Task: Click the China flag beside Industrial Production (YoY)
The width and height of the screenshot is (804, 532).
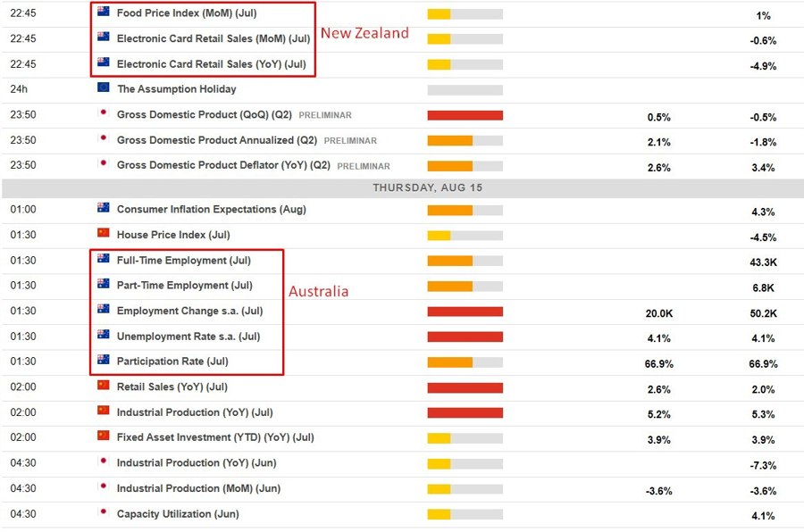Action: click(x=105, y=412)
